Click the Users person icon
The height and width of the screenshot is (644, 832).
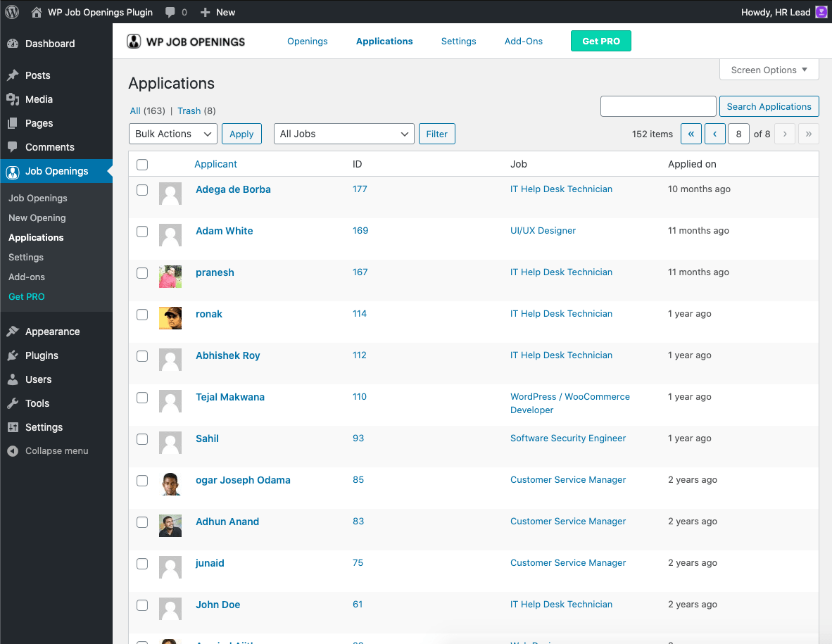tap(13, 379)
